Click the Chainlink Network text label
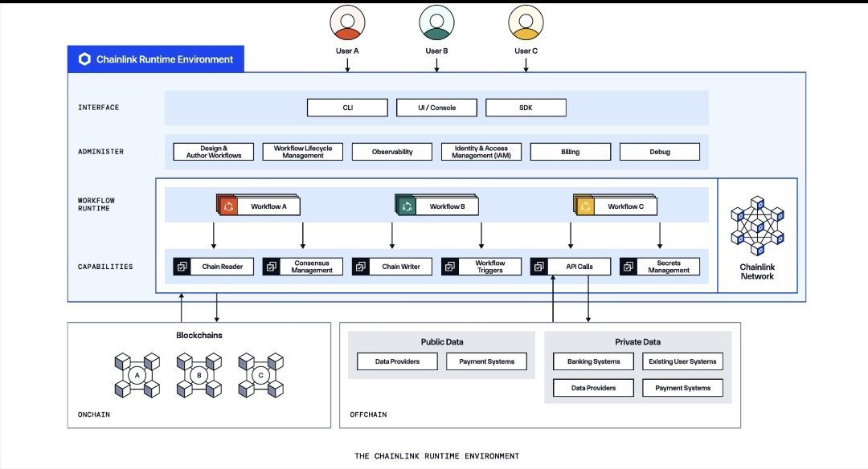This screenshot has width=868, height=469. 757,271
